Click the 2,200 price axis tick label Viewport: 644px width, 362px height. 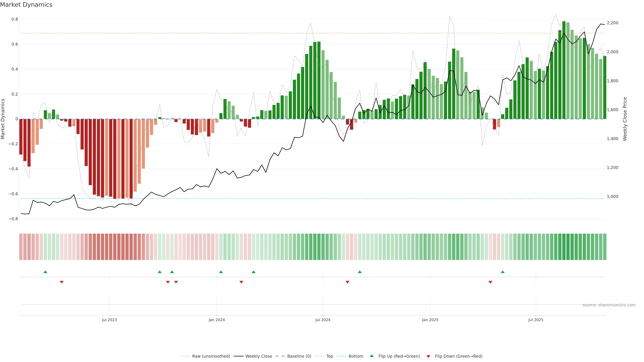[612, 23]
